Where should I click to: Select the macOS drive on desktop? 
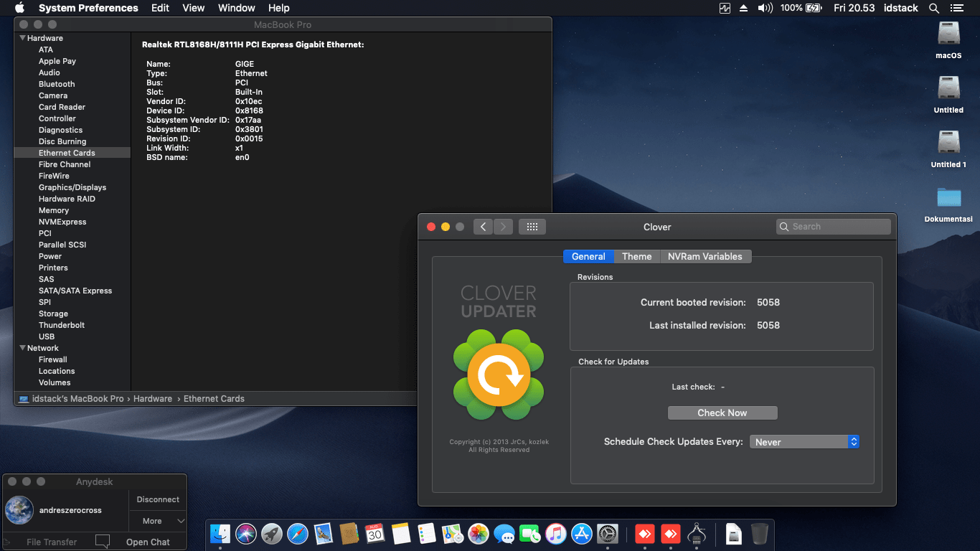tap(948, 40)
